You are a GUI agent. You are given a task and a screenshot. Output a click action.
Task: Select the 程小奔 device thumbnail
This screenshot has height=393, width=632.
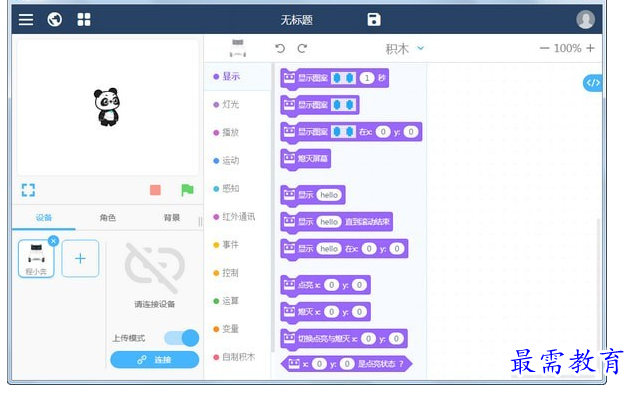click(x=36, y=258)
